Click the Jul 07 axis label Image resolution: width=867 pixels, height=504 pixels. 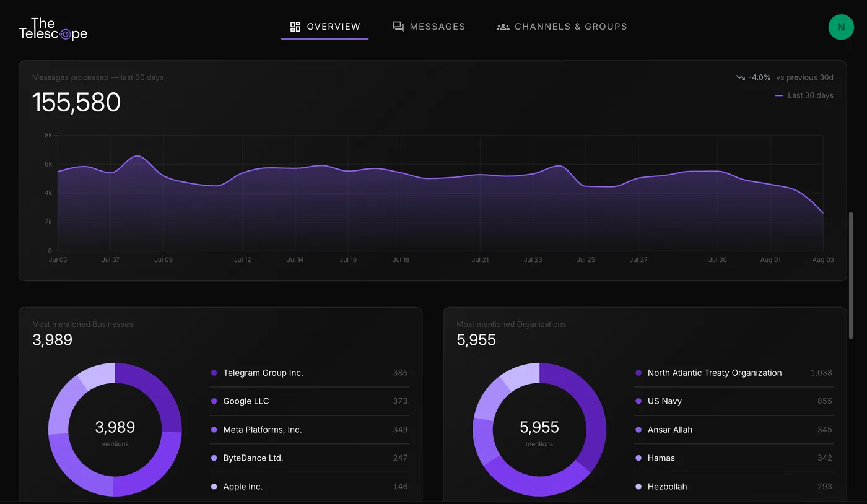click(110, 260)
